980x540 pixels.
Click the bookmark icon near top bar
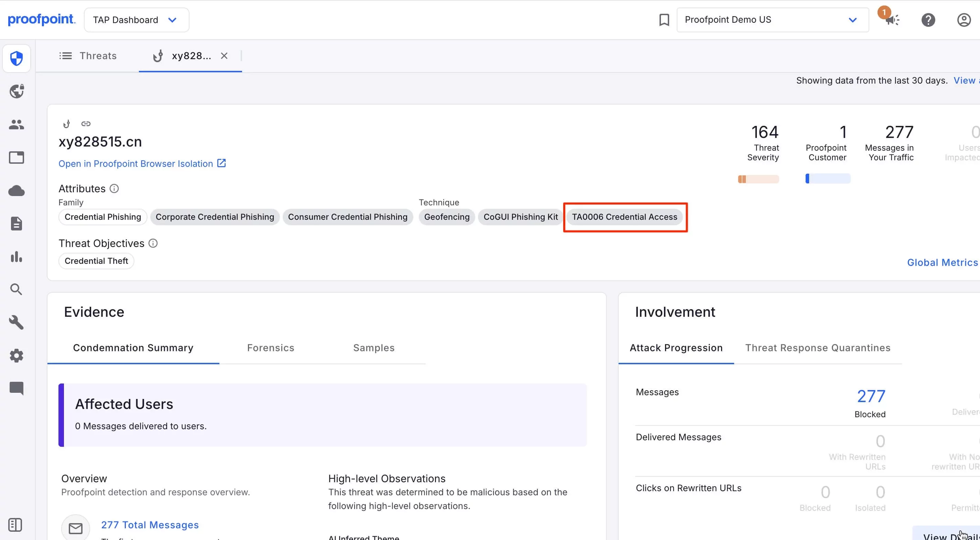[664, 19]
